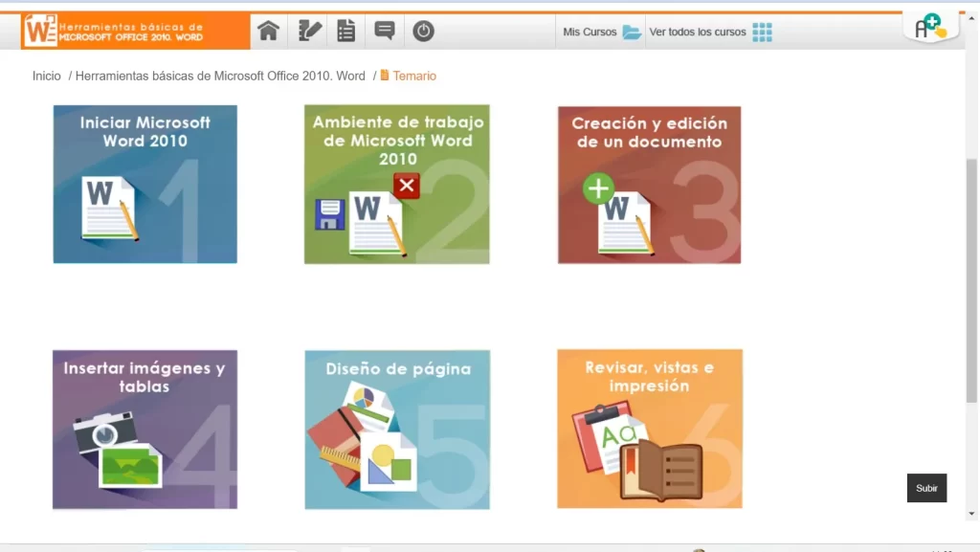Click the scrollbar down arrow
Screen dimensions: 980x552
970,514
